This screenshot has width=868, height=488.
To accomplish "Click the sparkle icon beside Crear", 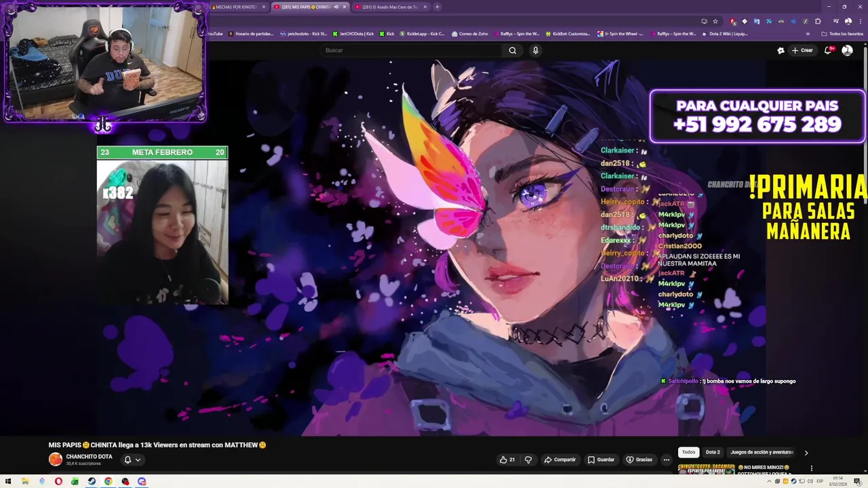I will click(x=781, y=50).
